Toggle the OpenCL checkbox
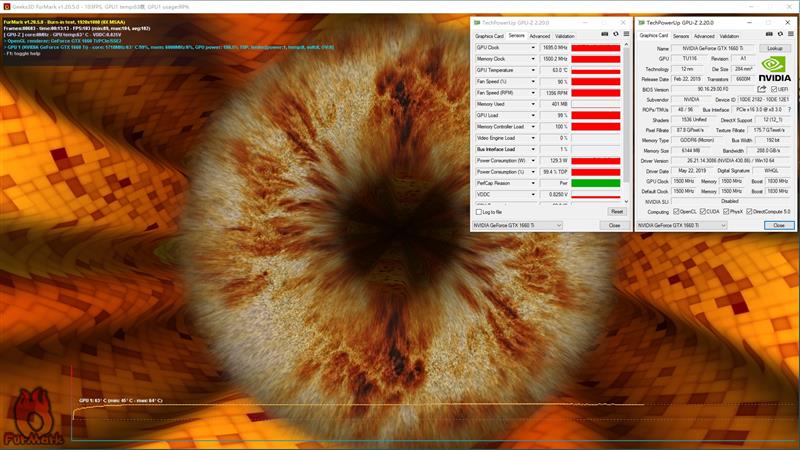 (x=676, y=211)
